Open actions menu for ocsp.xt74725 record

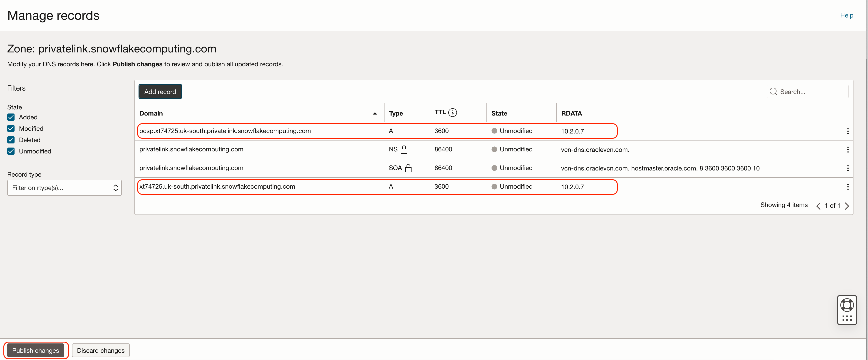coord(847,131)
